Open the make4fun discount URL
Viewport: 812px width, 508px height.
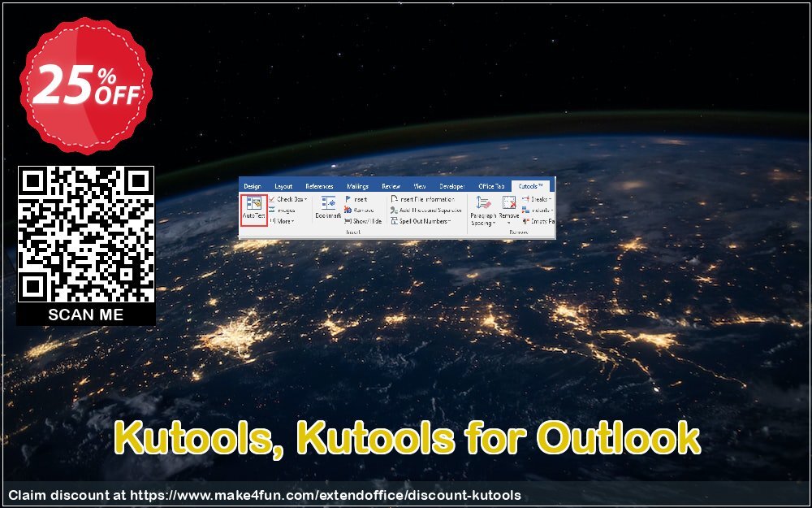(x=326, y=495)
